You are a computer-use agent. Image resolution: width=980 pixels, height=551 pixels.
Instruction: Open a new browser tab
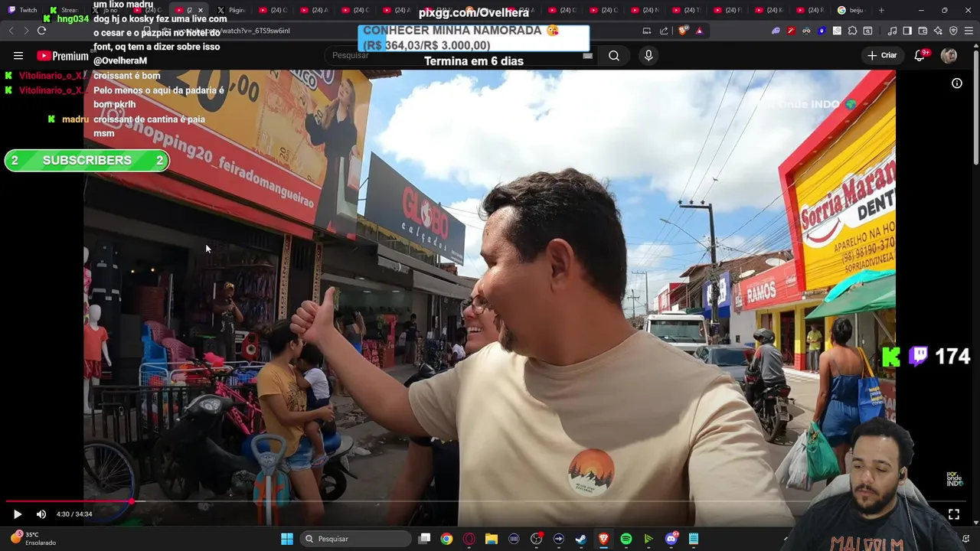881,10
